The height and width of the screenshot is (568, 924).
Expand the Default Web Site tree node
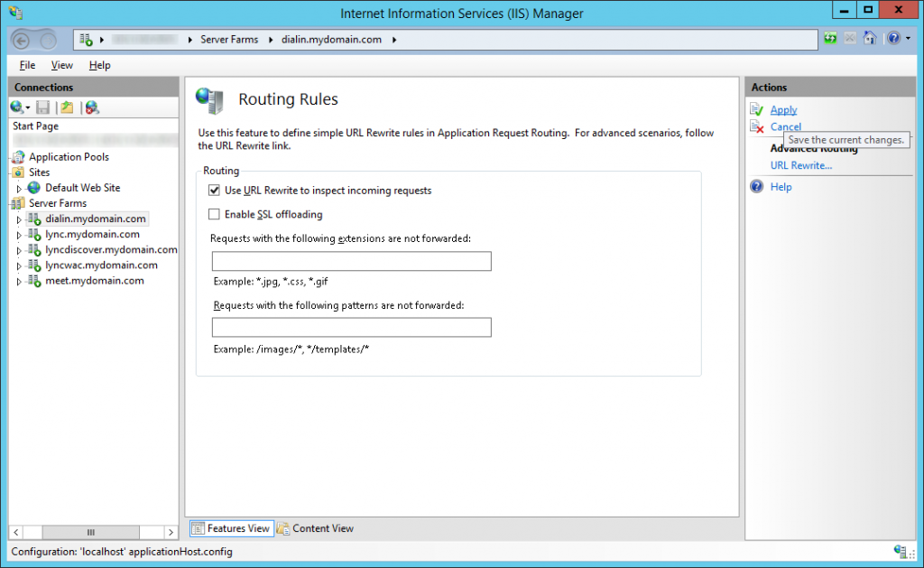point(19,188)
